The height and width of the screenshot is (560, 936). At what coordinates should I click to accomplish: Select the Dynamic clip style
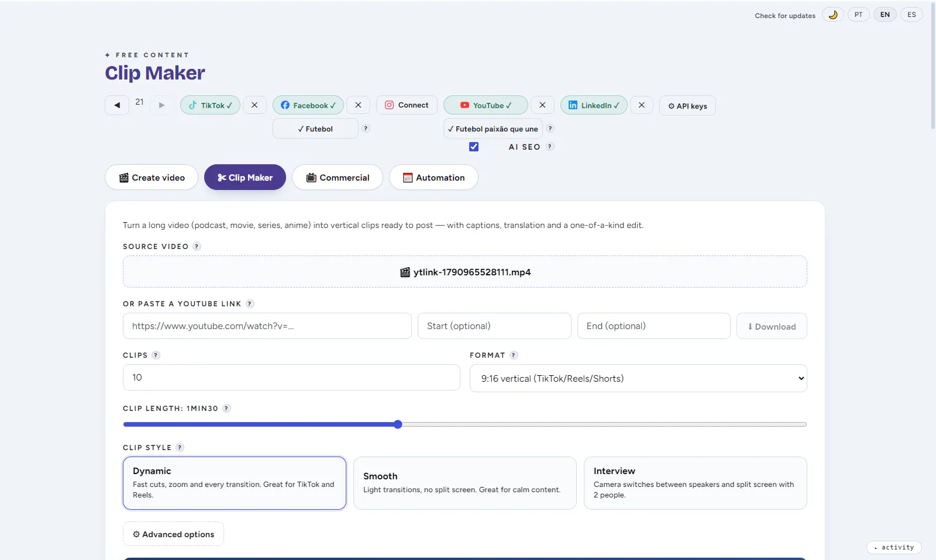(x=235, y=483)
